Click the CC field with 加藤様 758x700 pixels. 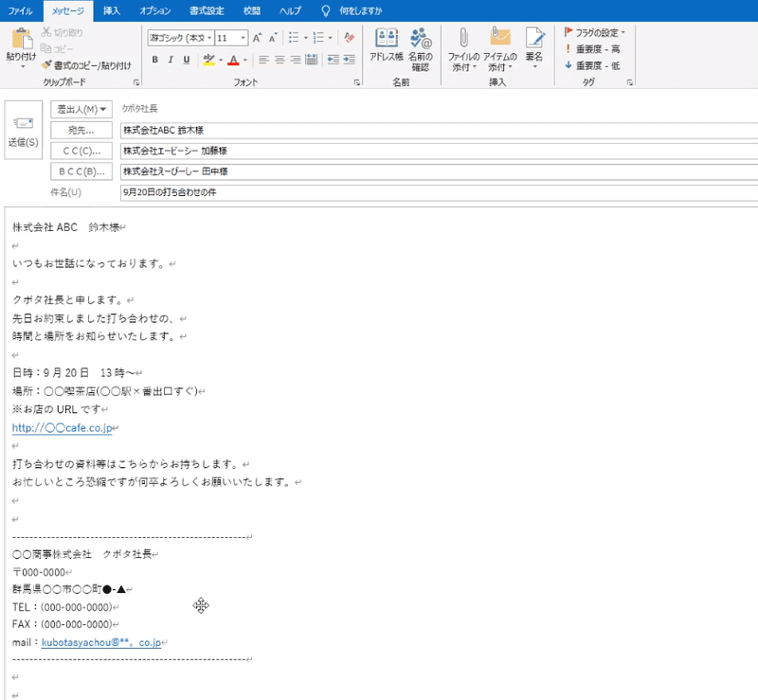pos(439,151)
